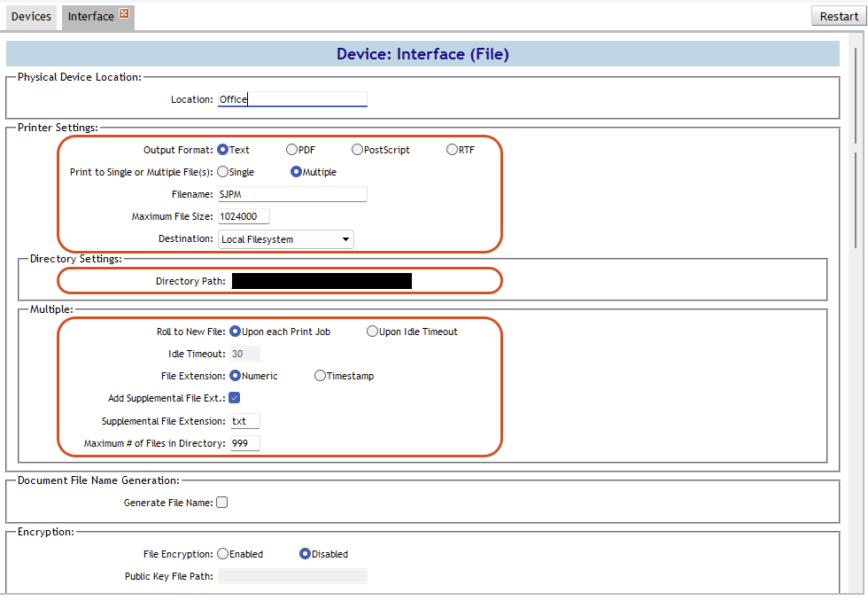Screen dimensions: 868x601
Task: Select the Interface tab
Action: [x=90, y=17]
